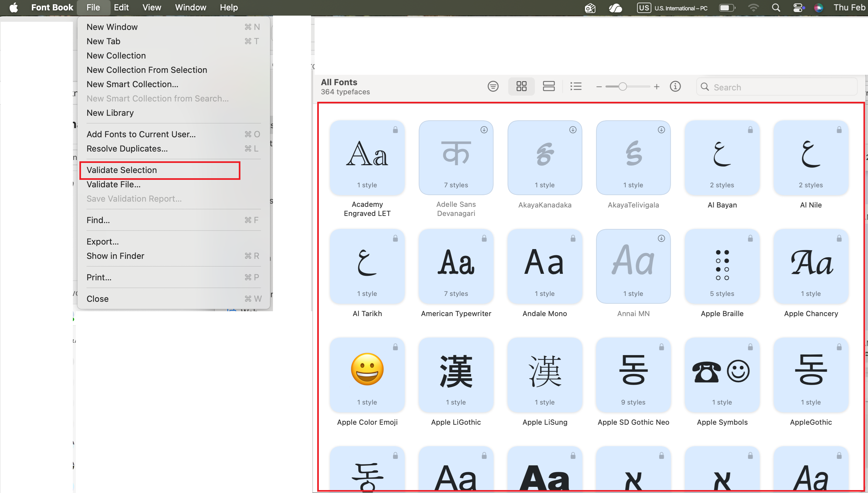
Task: Open Spotlight search in menu bar
Action: pos(776,7)
